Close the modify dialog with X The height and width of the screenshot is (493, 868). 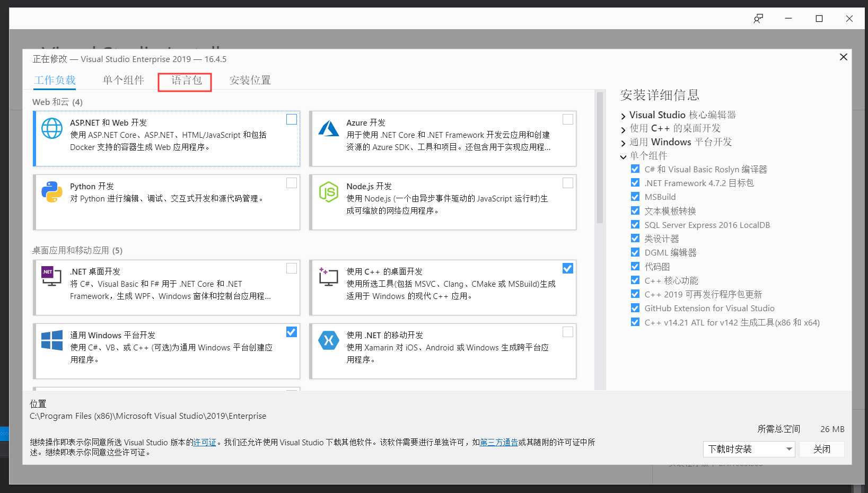(x=843, y=57)
